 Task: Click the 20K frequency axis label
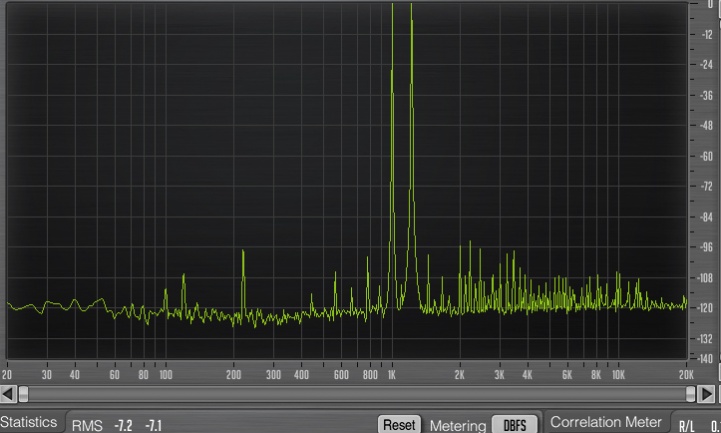click(686, 375)
